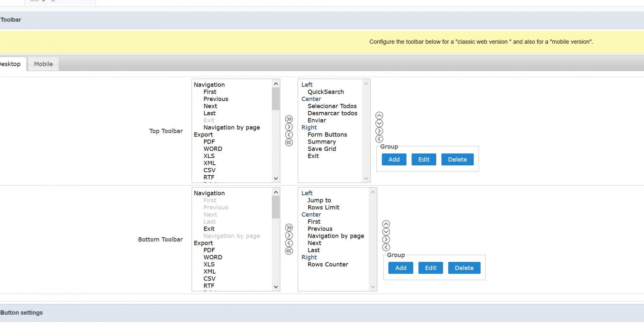Select Save Grid item

click(x=322, y=149)
